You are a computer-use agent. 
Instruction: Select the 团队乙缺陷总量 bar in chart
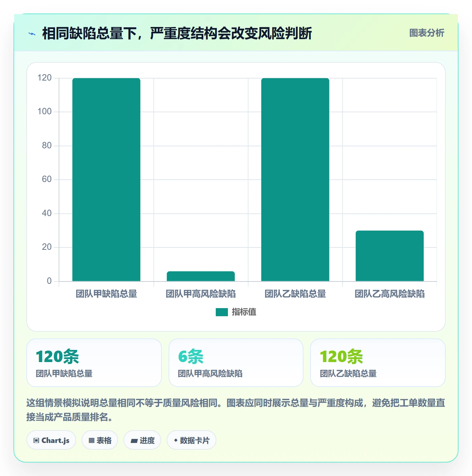(x=295, y=180)
